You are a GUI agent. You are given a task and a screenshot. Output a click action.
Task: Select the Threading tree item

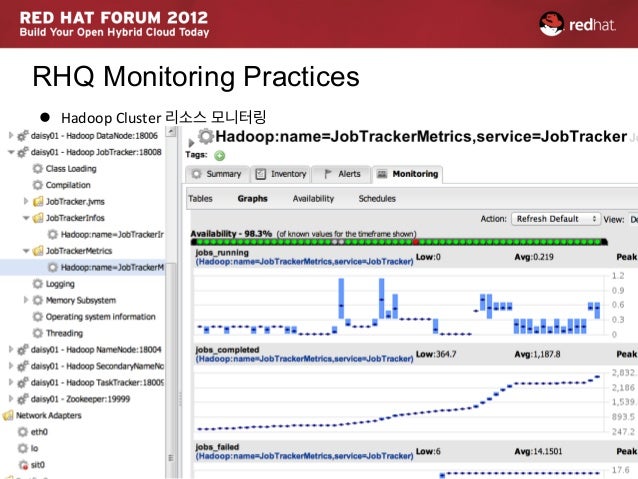coord(64,333)
